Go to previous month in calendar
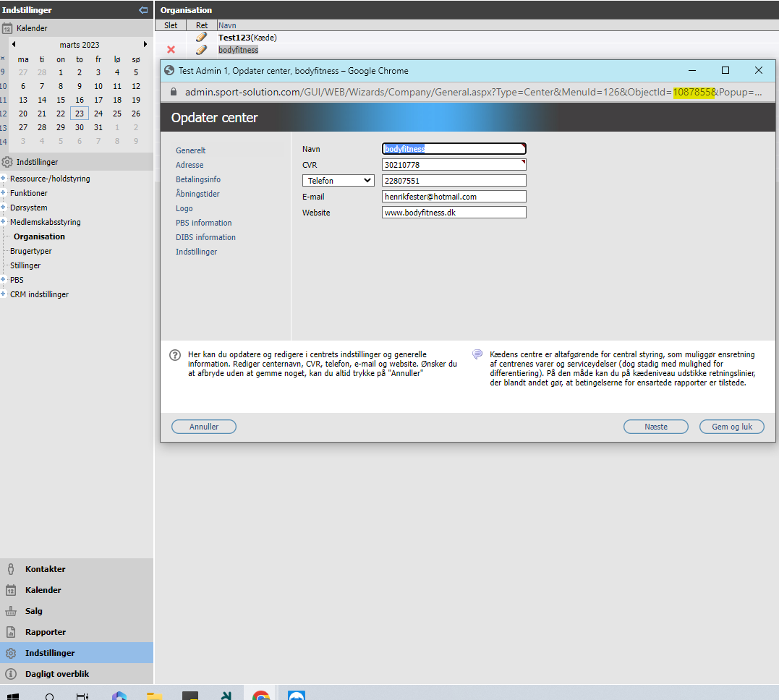The image size is (779, 700). [14, 44]
